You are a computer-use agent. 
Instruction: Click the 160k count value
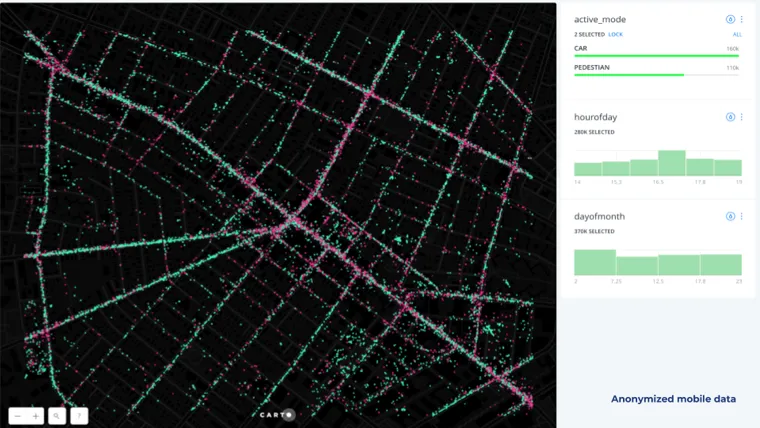tap(732, 48)
